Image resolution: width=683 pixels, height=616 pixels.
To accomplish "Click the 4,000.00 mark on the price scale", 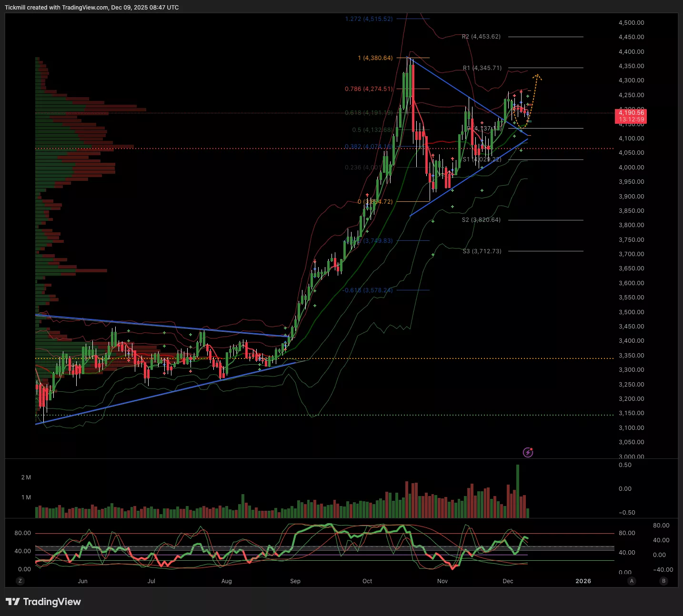I will [631, 168].
